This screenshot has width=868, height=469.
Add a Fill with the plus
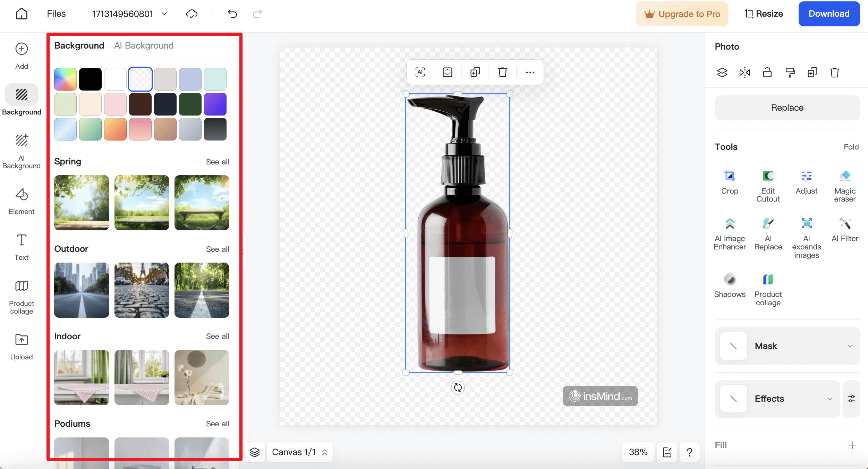pyautogui.click(x=852, y=445)
